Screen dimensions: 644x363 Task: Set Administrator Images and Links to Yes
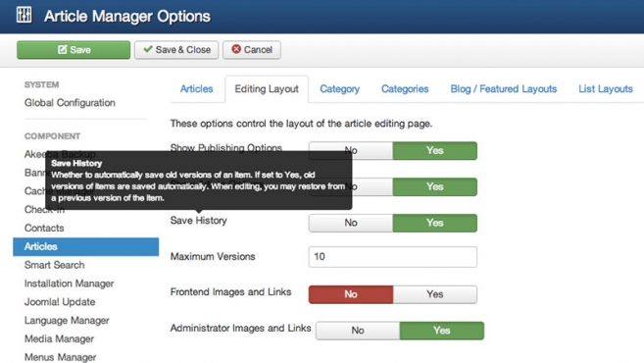pyautogui.click(x=442, y=331)
